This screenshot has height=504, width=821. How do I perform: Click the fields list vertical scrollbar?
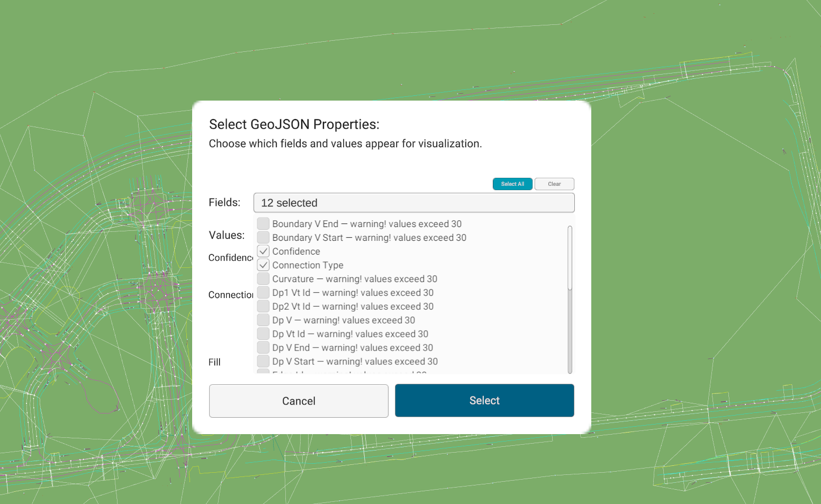570,258
